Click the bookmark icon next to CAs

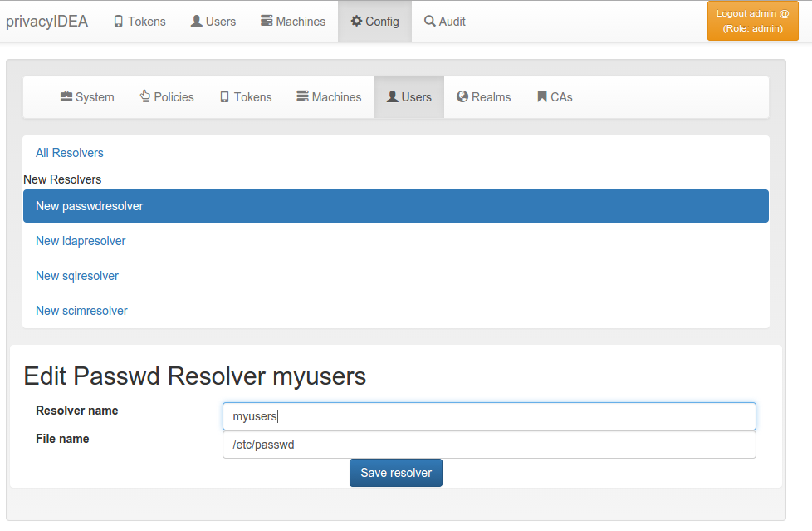(x=542, y=96)
